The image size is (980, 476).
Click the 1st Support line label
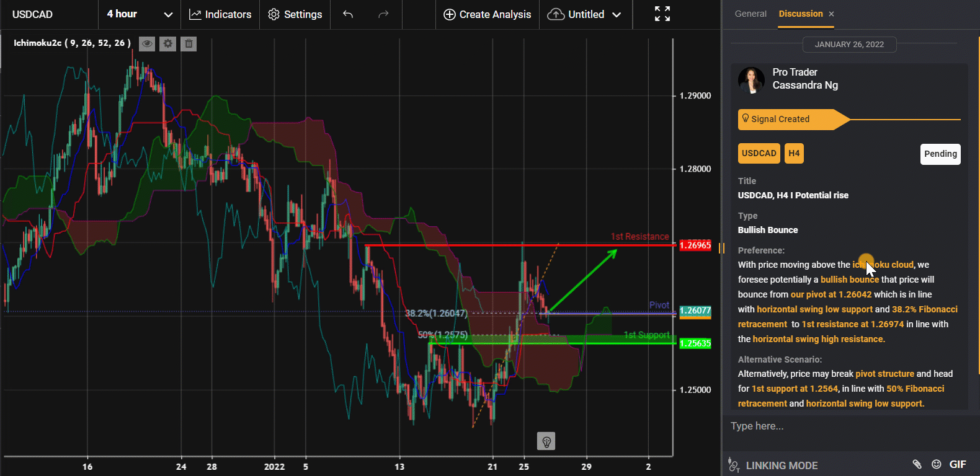[646, 335]
